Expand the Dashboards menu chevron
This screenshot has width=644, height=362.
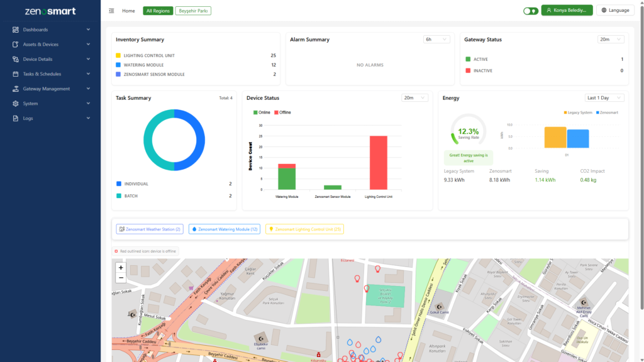pos(88,30)
